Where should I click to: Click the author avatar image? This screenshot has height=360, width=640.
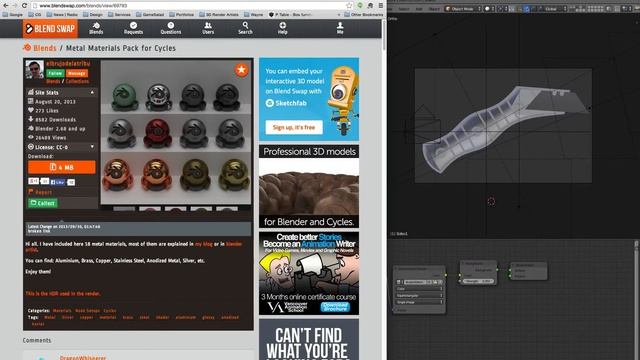point(34,69)
